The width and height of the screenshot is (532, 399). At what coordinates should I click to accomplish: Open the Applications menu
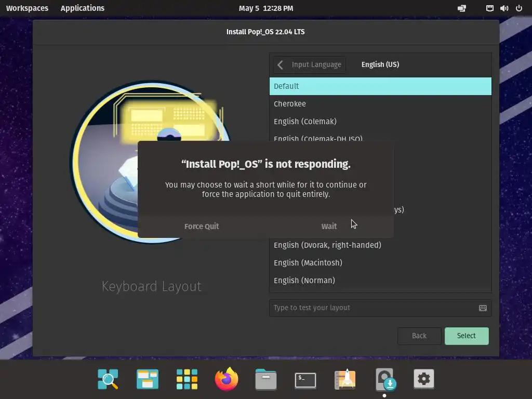(83, 8)
